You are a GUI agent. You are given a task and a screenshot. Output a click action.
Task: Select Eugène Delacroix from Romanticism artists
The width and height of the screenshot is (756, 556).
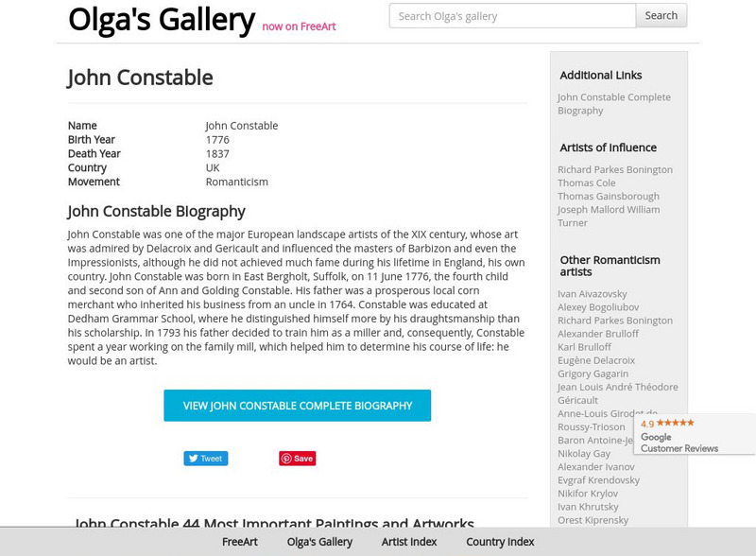595,360
